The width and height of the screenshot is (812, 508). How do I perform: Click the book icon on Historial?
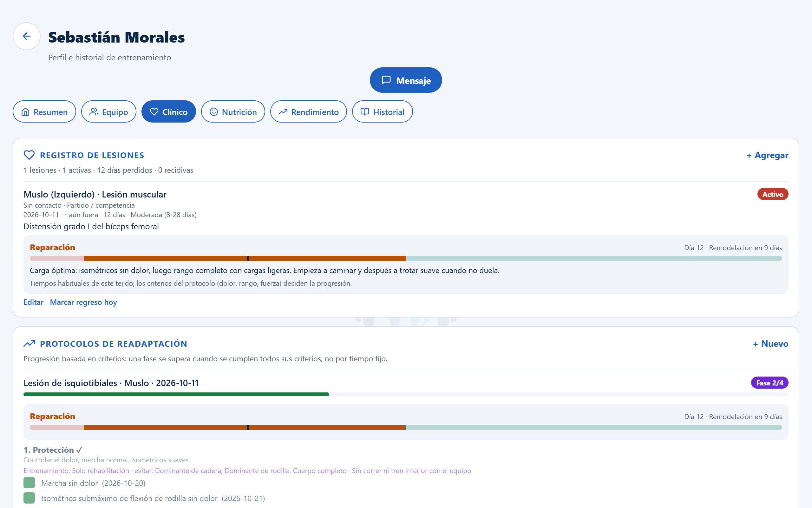[365, 112]
